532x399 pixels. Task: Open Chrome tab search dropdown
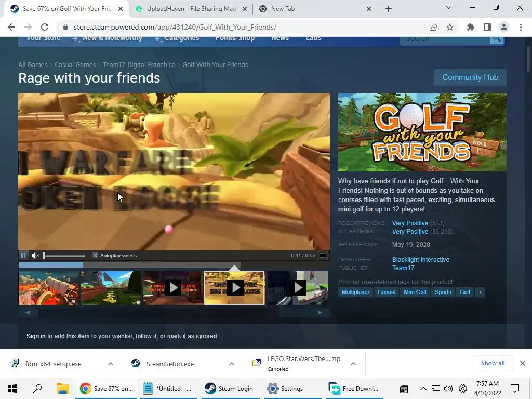448,7
